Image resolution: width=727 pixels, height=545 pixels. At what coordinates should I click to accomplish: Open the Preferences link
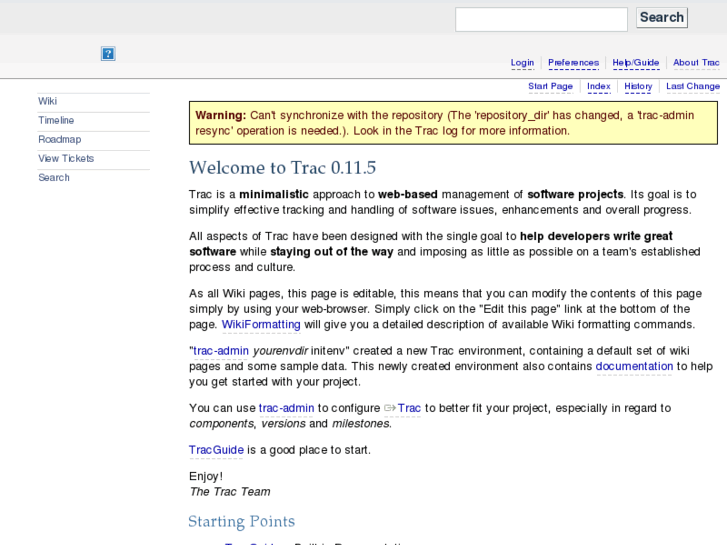pyautogui.click(x=573, y=63)
